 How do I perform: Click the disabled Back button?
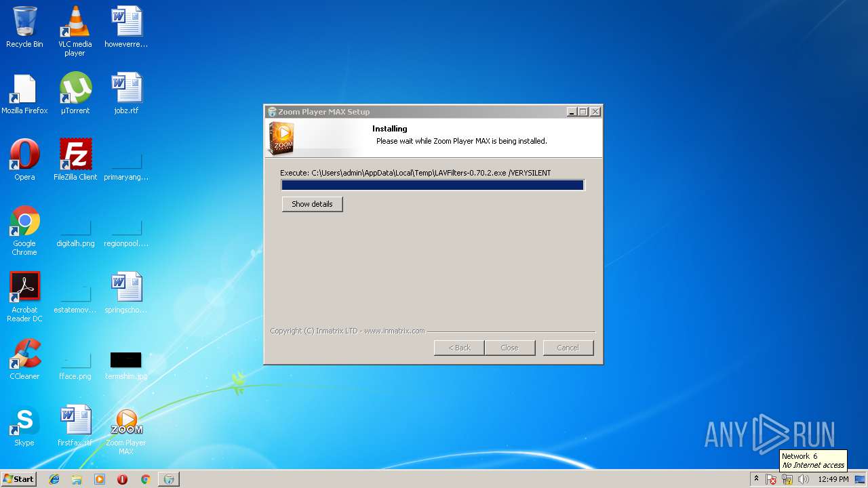tap(459, 348)
